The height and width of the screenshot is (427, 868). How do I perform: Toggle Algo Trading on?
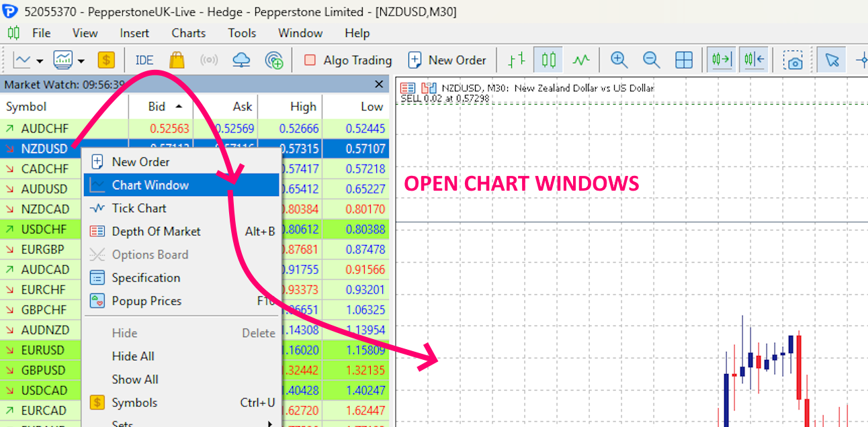coord(347,60)
